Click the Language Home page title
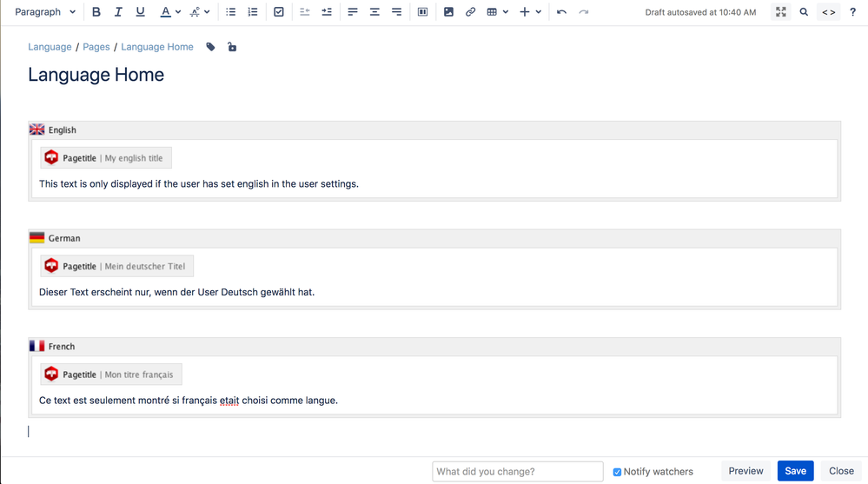 click(96, 75)
